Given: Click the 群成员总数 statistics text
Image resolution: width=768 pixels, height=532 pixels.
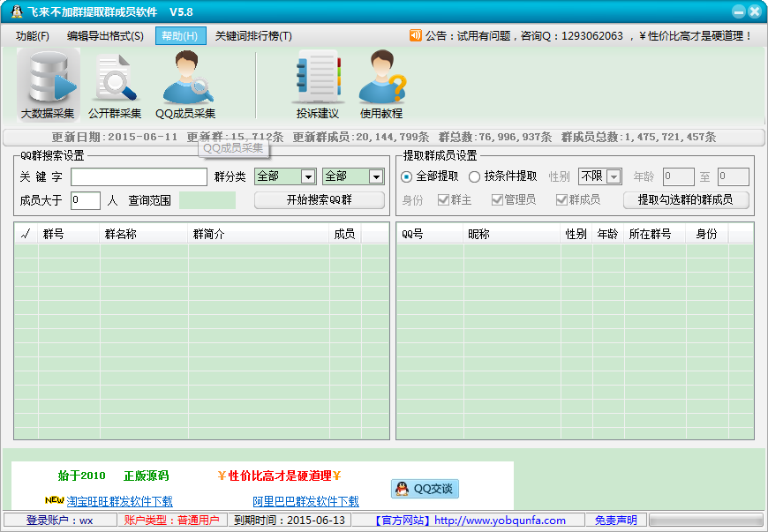Looking at the screenshot, I should 639,137.
